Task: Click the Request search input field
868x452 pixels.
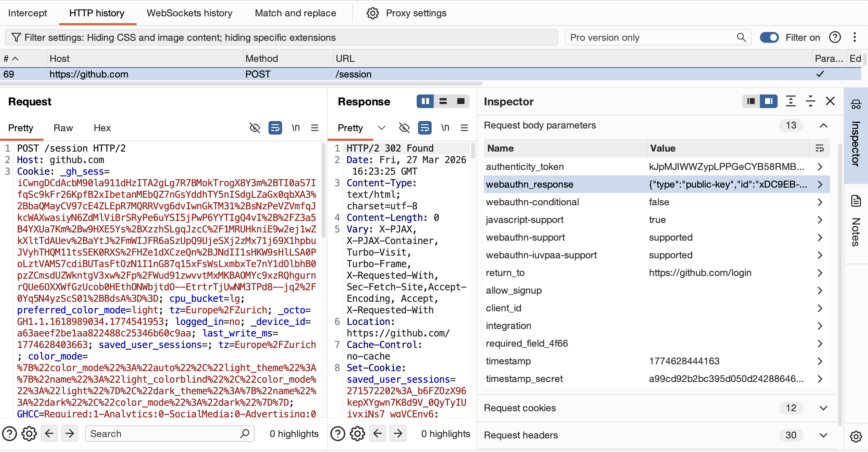Action: [x=170, y=434]
